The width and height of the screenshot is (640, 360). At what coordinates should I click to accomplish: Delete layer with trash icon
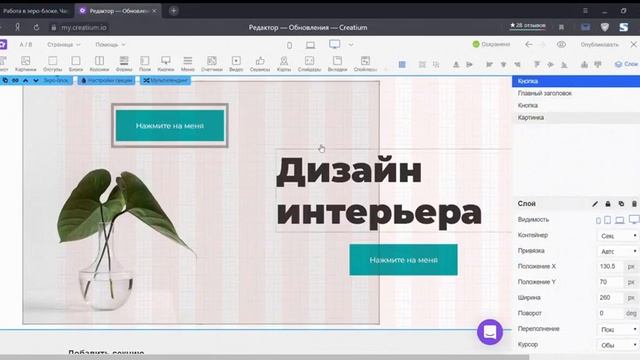coord(634,204)
